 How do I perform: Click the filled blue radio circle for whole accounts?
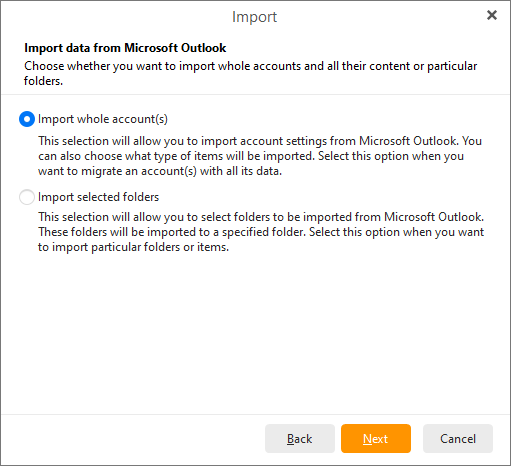[27, 119]
